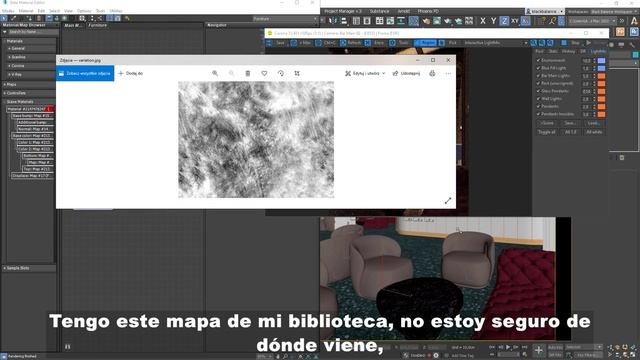Toggle the Glass Pendants checkbox

[x=538, y=91]
